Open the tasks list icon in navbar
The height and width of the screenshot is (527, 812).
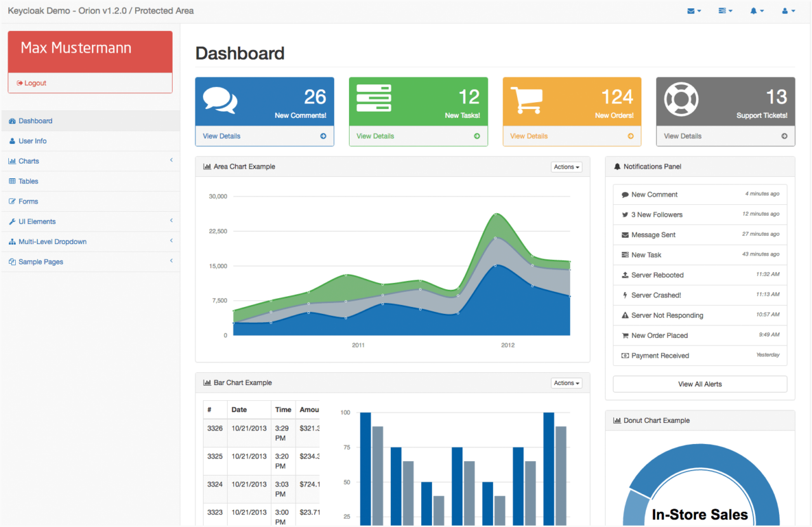click(x=725, y=11)
